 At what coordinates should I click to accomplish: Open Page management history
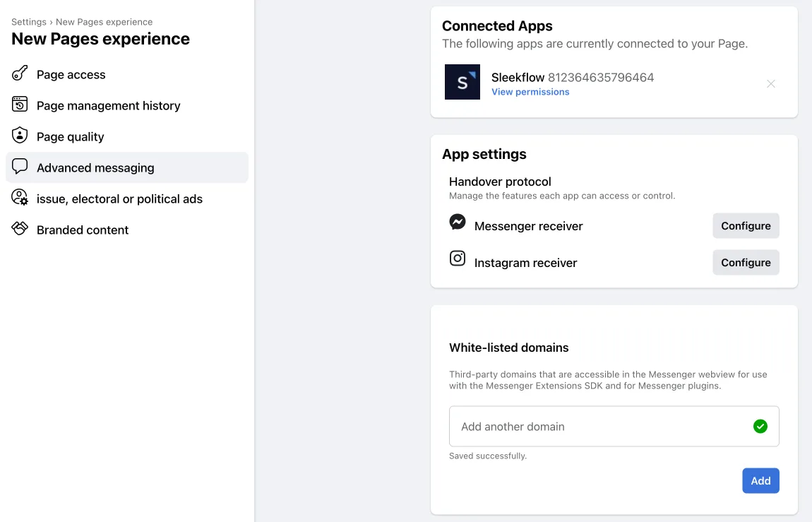pos(127,106)
